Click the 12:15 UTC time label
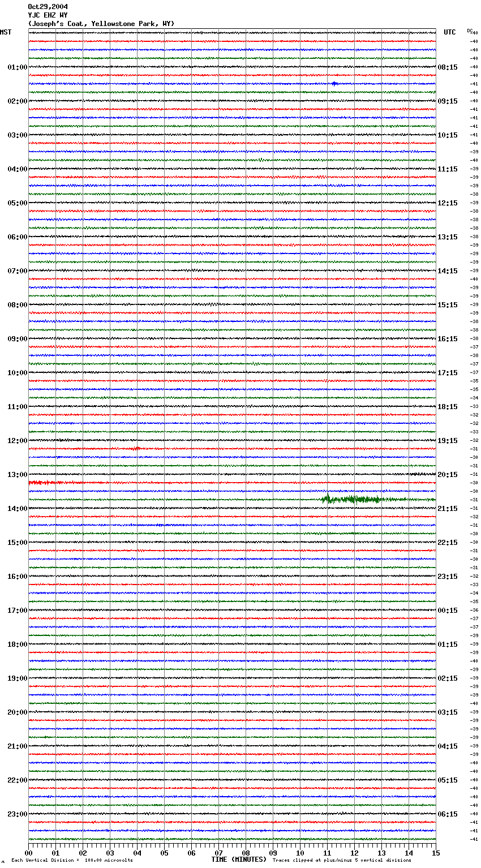Viewport: 481px width, 868px height. coord(448,203)
